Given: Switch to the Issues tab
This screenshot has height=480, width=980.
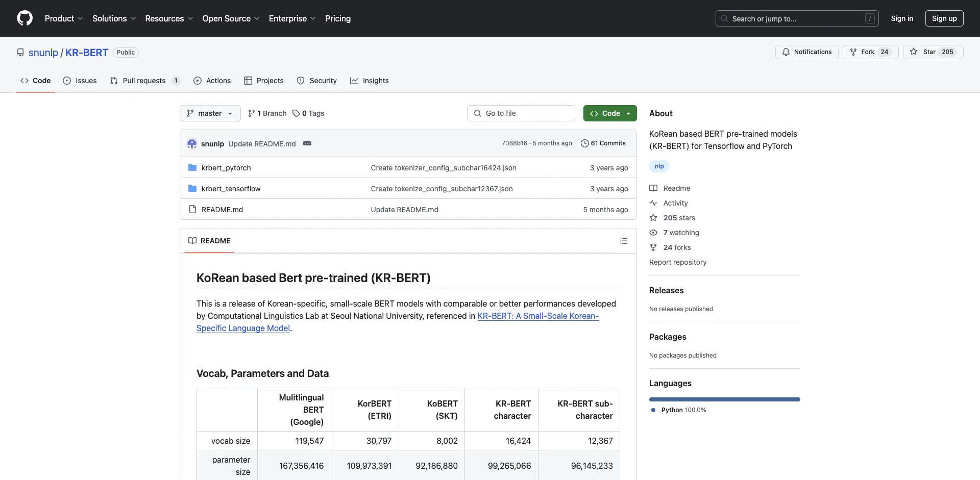Looking at the screenshot, I should pos(80,81).
